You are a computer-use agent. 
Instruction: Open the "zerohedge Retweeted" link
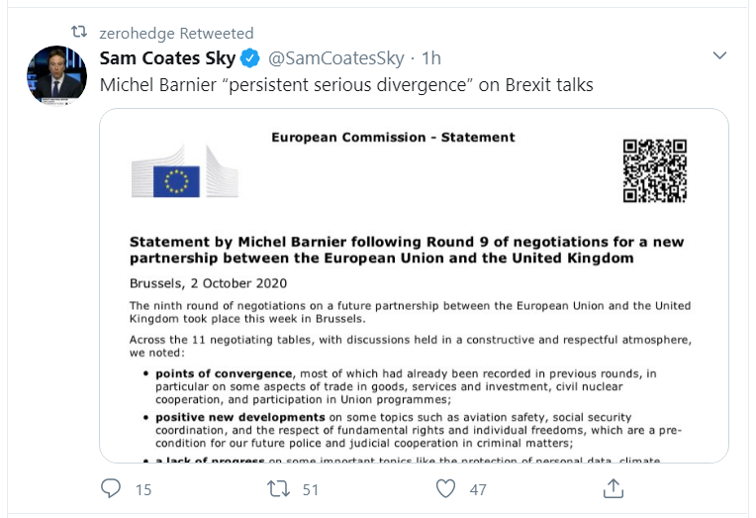[x=177, y=33]
